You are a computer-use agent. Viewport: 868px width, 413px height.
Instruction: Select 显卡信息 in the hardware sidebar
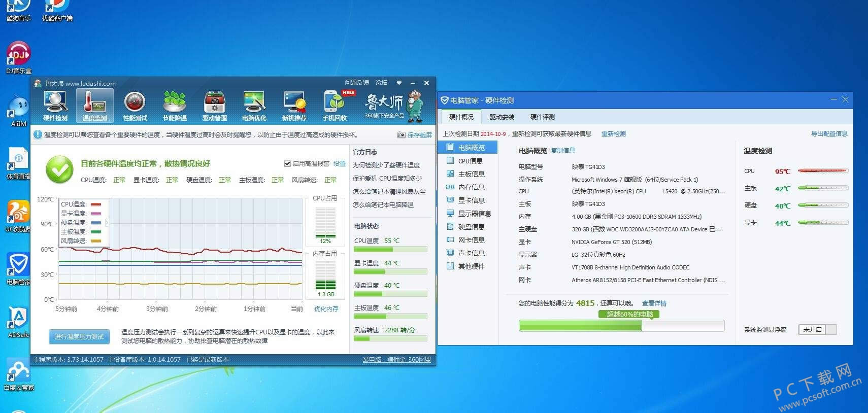pyautogui.click(x=468, y=200)
